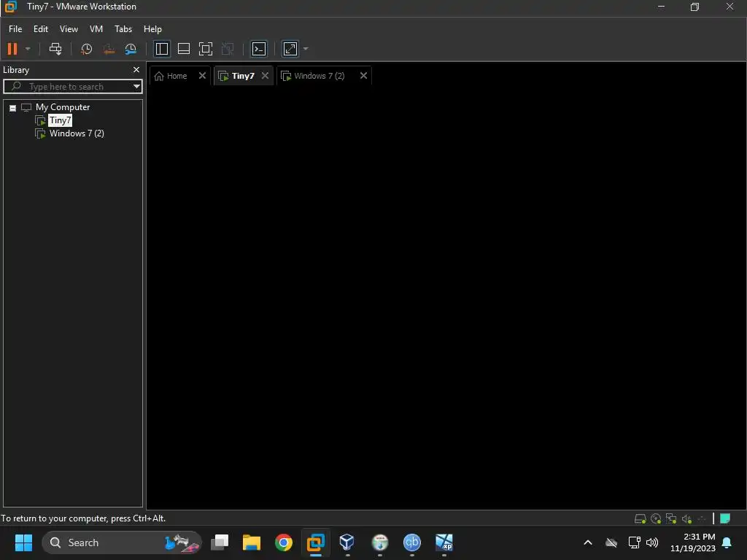Viewport: 747px width, 560px height.
Task: Open Google Chrome from the taskbar
Action: (x=284, y=542)
